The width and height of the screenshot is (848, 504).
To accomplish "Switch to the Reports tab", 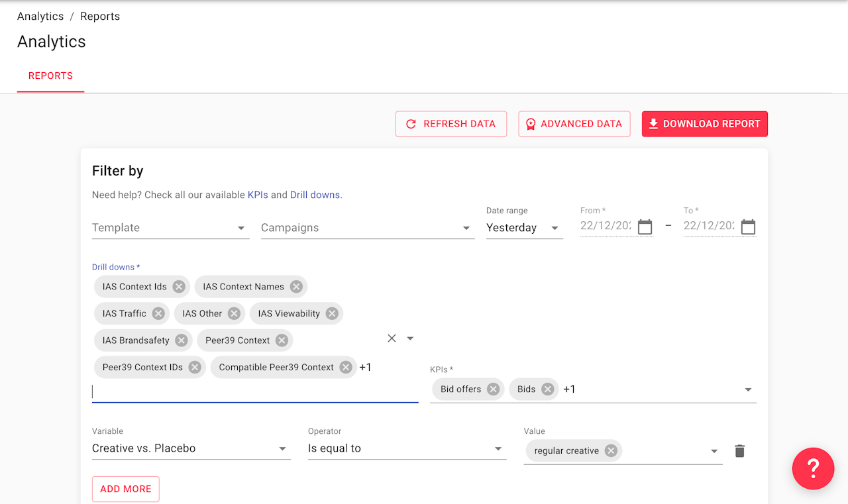I will point(50,76).
